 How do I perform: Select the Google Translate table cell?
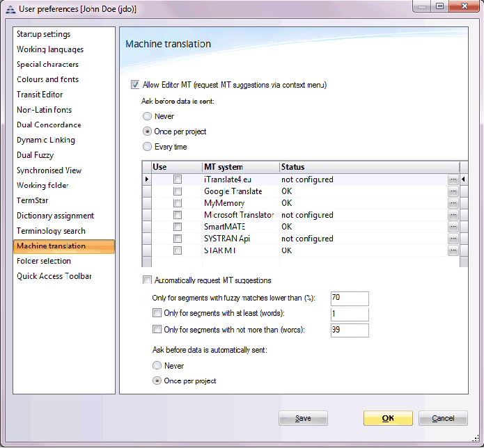pos(241,191)
